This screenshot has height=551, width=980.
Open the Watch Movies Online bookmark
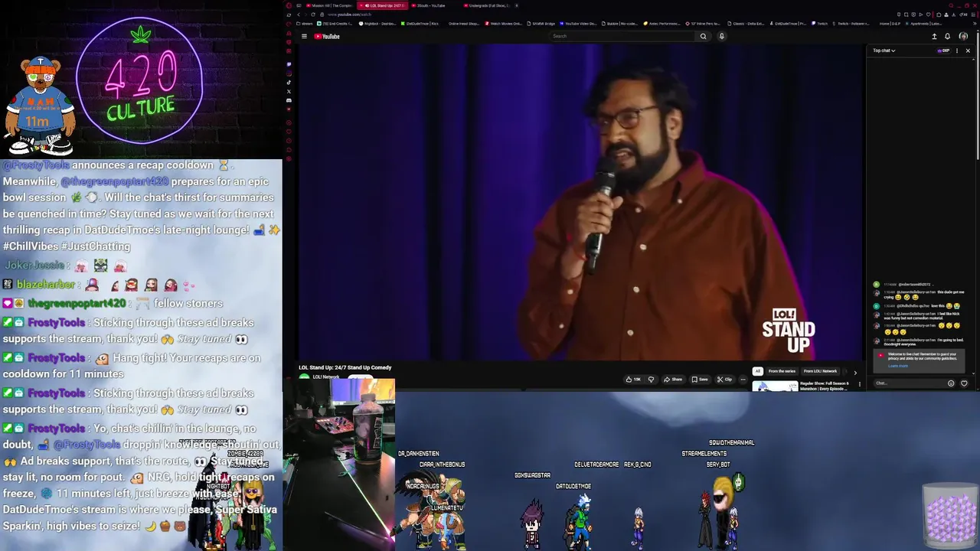click(x=504, y=24)
